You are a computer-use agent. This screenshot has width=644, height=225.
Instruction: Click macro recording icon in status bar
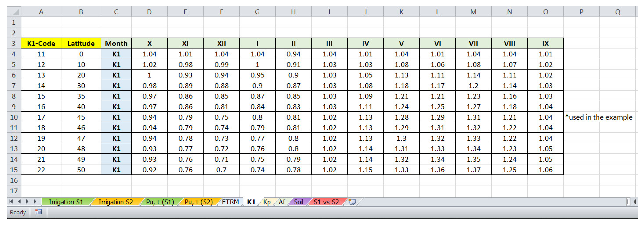pos(38,212)
